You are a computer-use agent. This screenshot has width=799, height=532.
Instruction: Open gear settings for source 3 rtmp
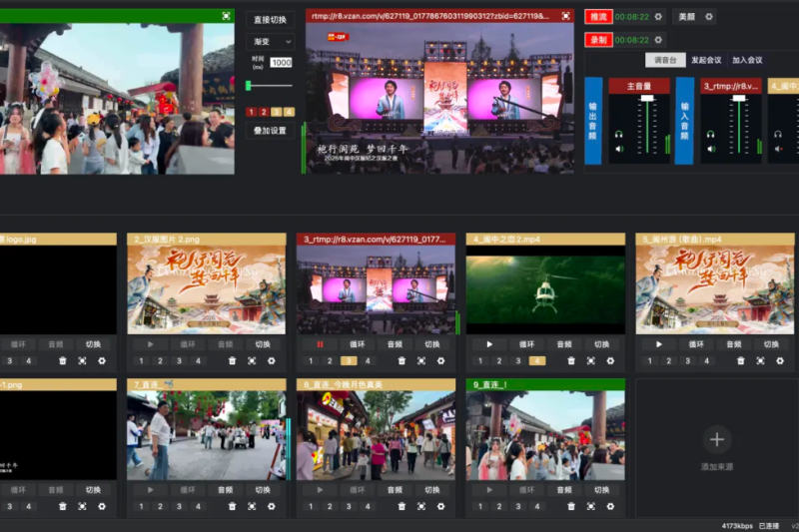pos(440,361)
